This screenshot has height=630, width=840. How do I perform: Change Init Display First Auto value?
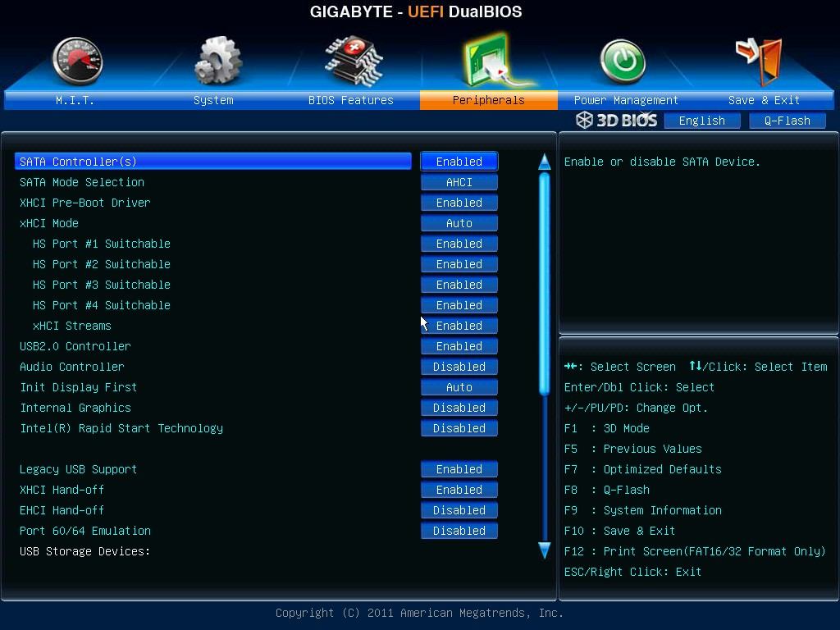click(x=459, y=387)
